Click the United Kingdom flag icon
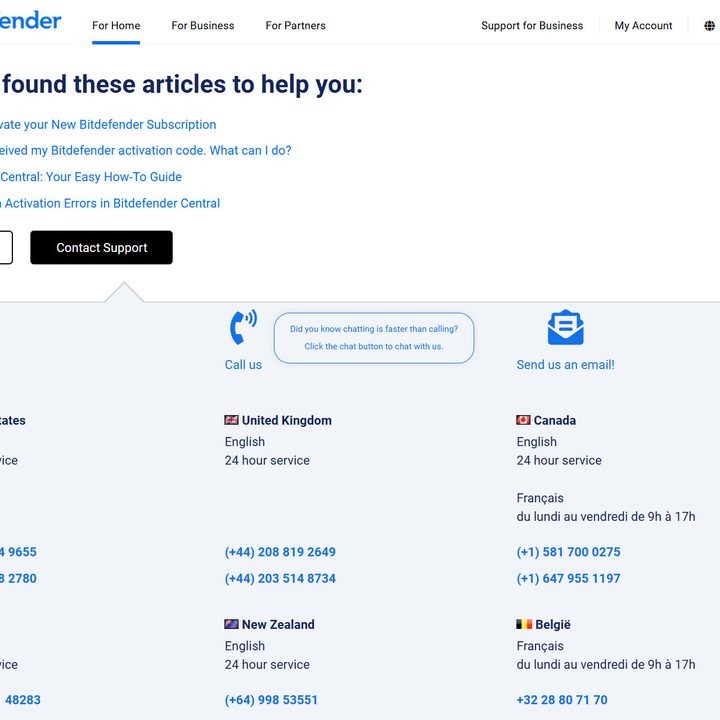The height and width of the screenshot is (720, 720). (231, 420)
